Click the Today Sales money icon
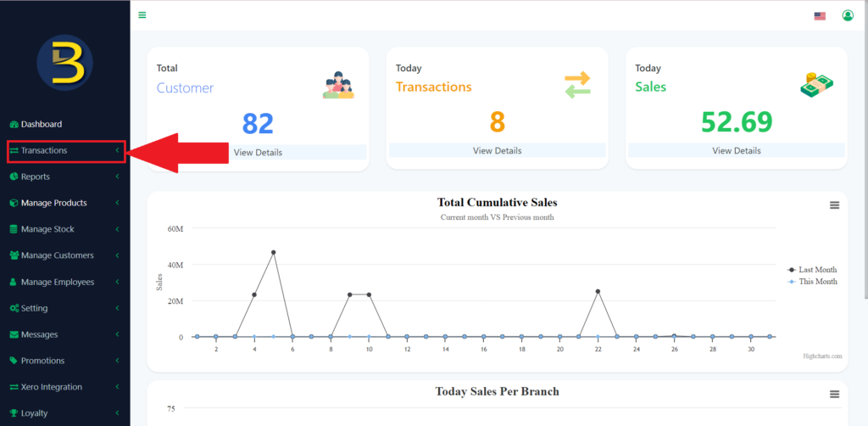868x426 pixels. point(818,84)
